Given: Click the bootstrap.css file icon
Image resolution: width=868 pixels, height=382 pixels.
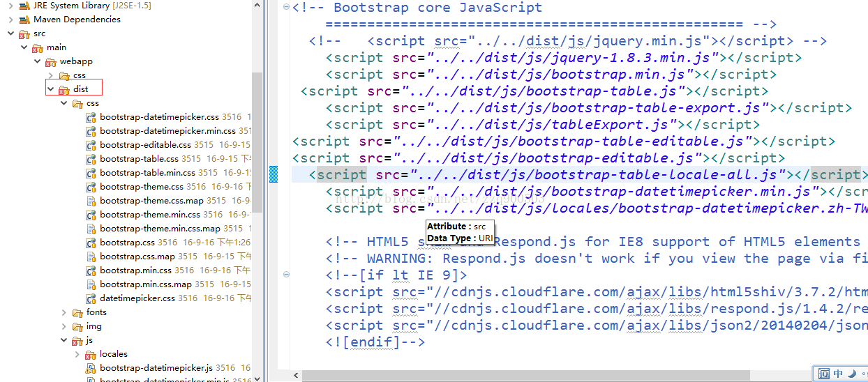Looking at the screenshot, I should tap(91, 243).
